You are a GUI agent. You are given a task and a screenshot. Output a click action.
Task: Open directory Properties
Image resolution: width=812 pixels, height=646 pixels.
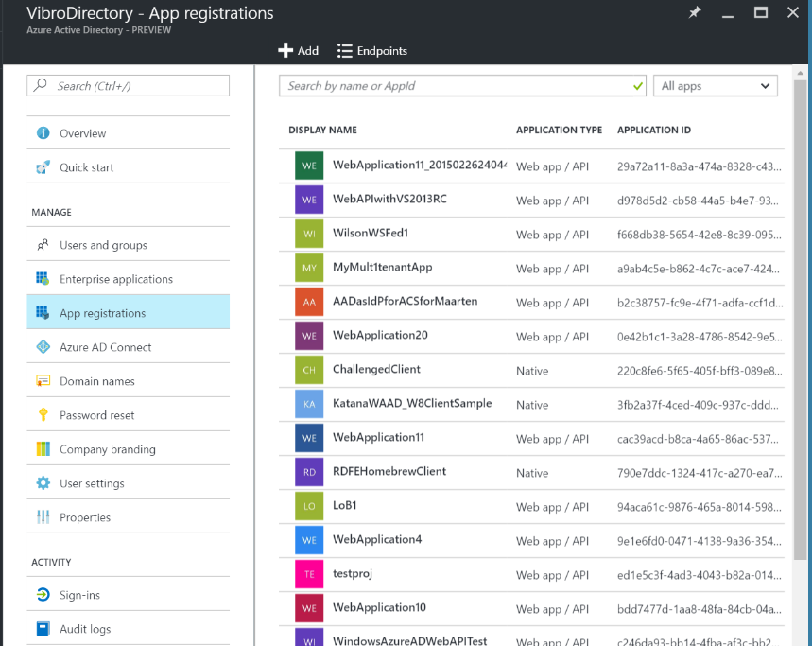pyautogui.click(x=128, y=517)
